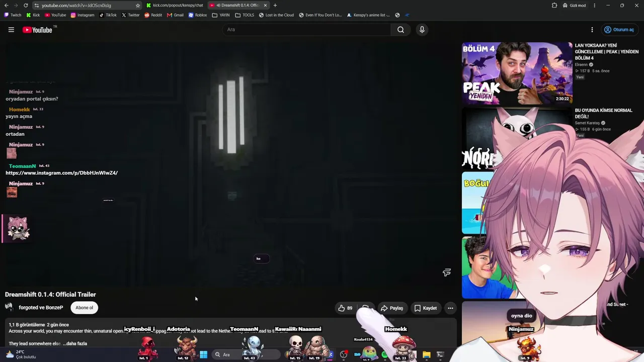
Task: Select the 'Dreamshift 0.1.4: Official Trailer' title
Action: 50,295
